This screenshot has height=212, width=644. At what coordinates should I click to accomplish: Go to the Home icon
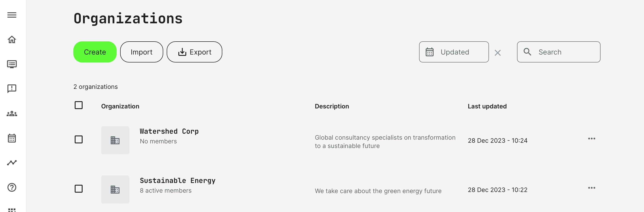tap(12, 40)
